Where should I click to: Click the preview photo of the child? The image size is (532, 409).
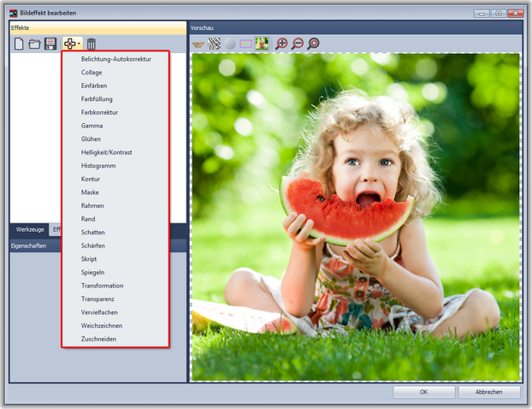[357, 216]
